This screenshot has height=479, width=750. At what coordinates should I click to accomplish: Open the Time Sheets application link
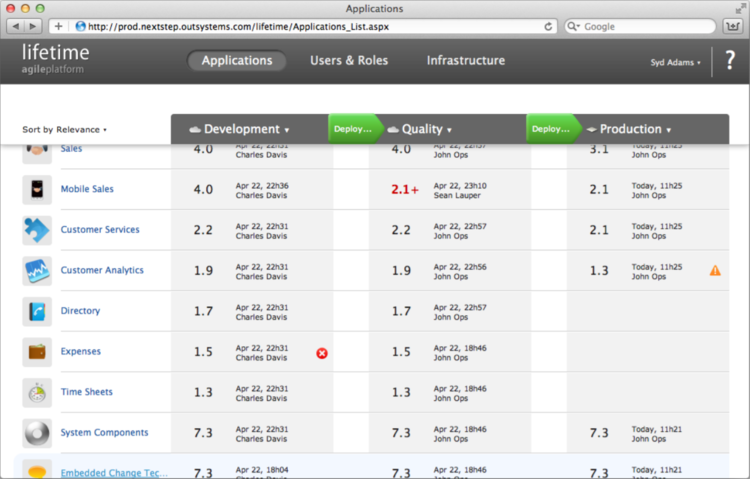tap(87, 392)
